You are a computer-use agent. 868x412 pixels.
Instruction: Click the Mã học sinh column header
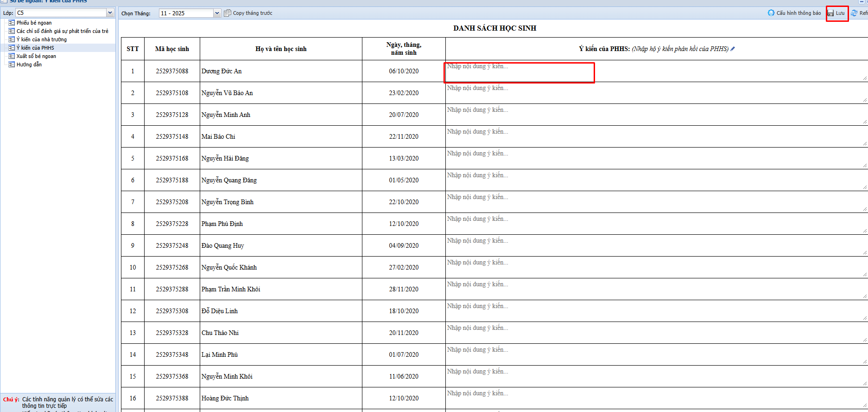point(172,49)
